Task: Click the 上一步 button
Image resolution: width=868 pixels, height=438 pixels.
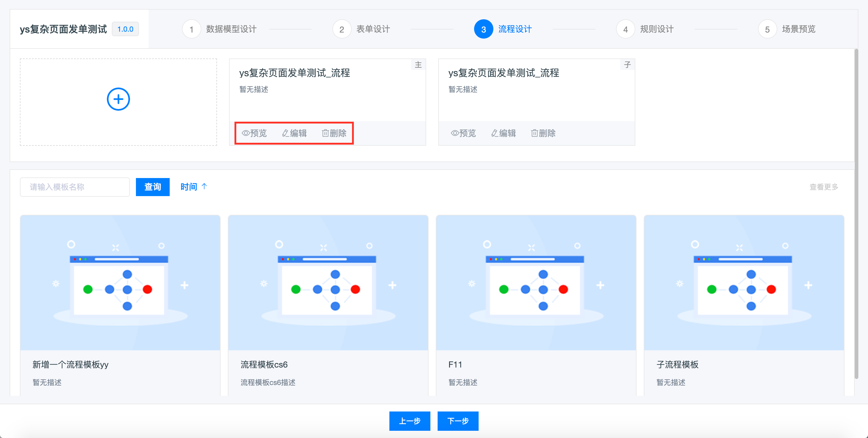Action: click(x=410, y=421)
